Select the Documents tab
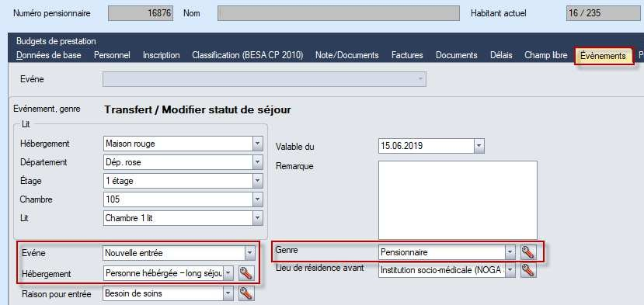 pos(456,55)
